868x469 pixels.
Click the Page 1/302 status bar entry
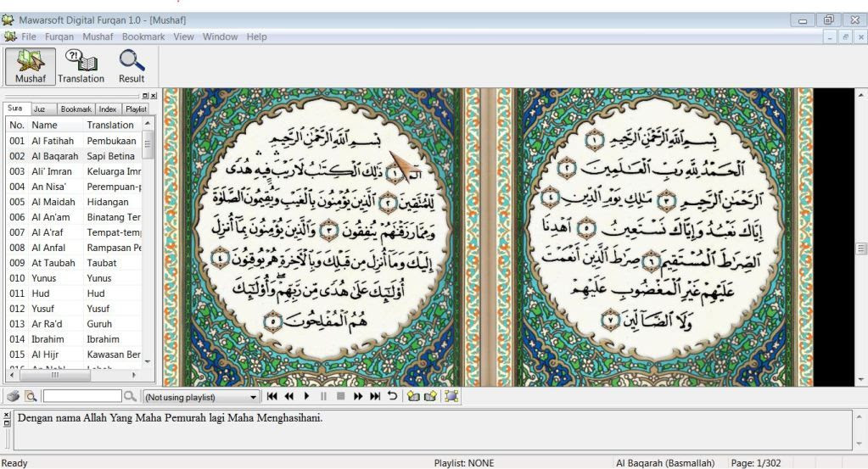(755, 463)
